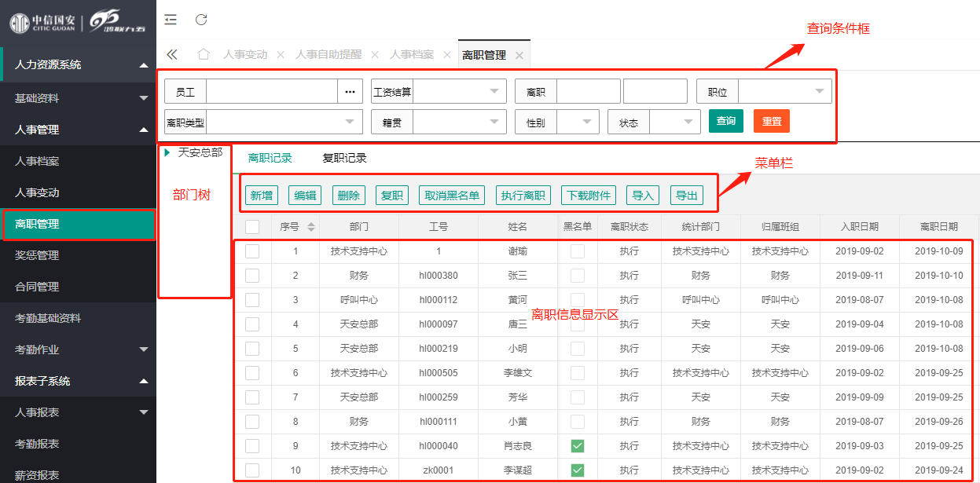The width and height of the screenshot is (980, 483).
Task: Click the 员工 text input field
Action: 271,92
